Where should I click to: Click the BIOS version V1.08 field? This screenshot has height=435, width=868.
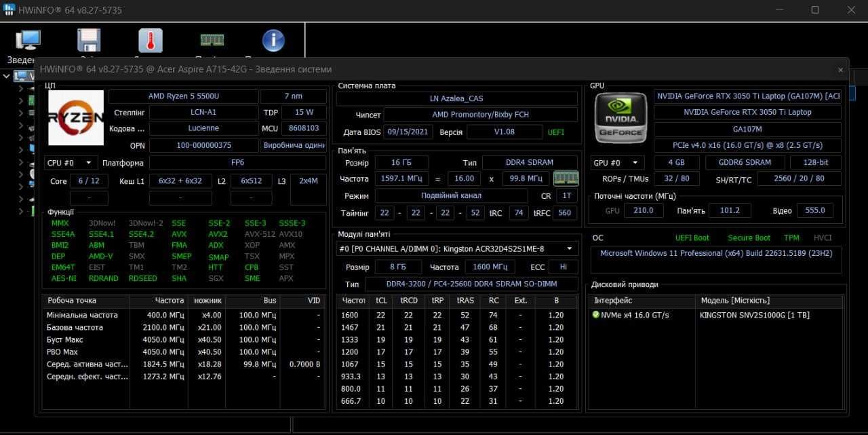tap(504, 132)
